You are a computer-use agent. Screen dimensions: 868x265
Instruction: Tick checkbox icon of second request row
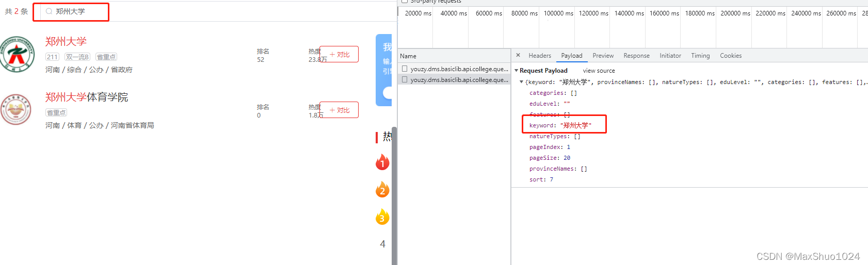click(405, 79)
